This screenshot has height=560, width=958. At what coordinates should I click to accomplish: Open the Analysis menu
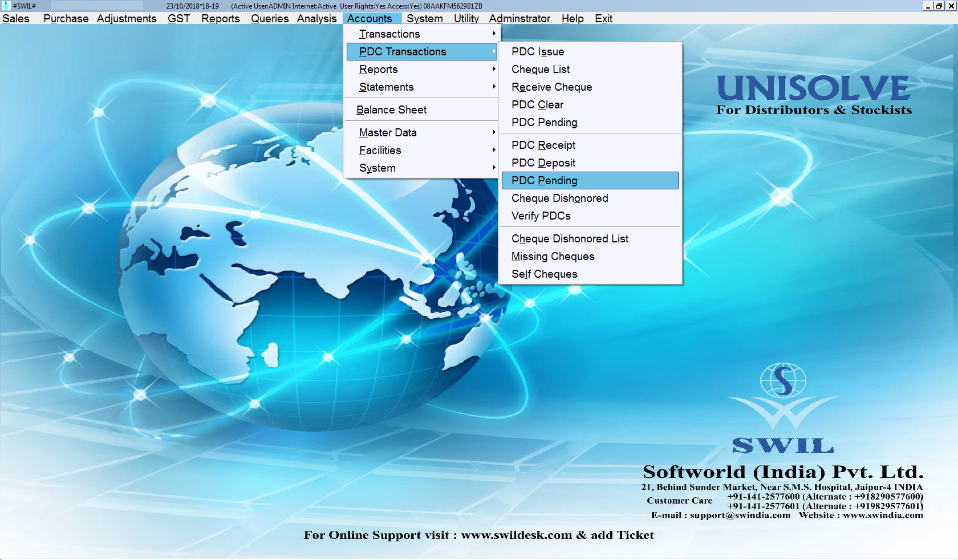(317, 19)
